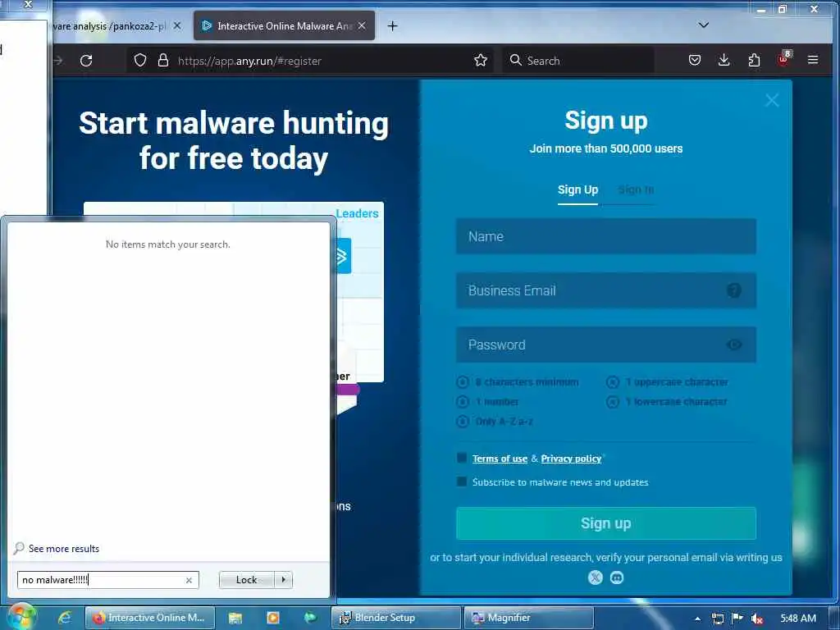Toggle password visibility eye icon
This screenshot has width=840, height=630.
tap(734, 345)
